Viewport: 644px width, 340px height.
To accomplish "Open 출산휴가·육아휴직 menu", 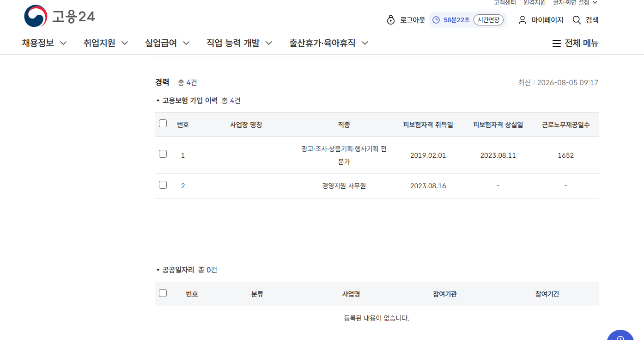I will 322,43.
